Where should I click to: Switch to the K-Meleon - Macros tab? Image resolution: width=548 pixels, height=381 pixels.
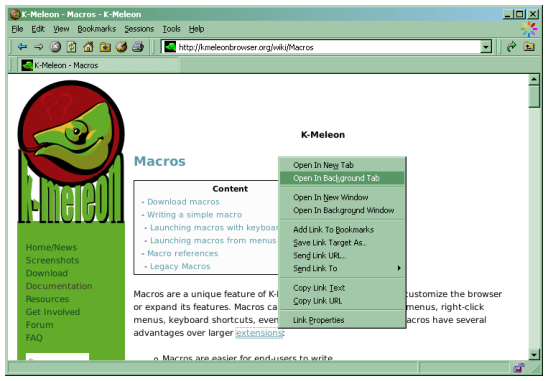click(99, 65)
